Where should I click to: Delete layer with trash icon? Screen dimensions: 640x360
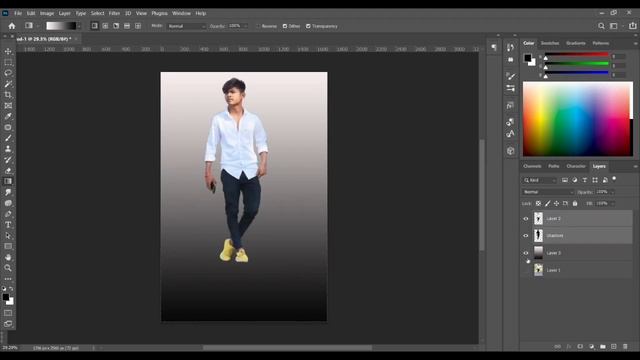tap(625, 347)
